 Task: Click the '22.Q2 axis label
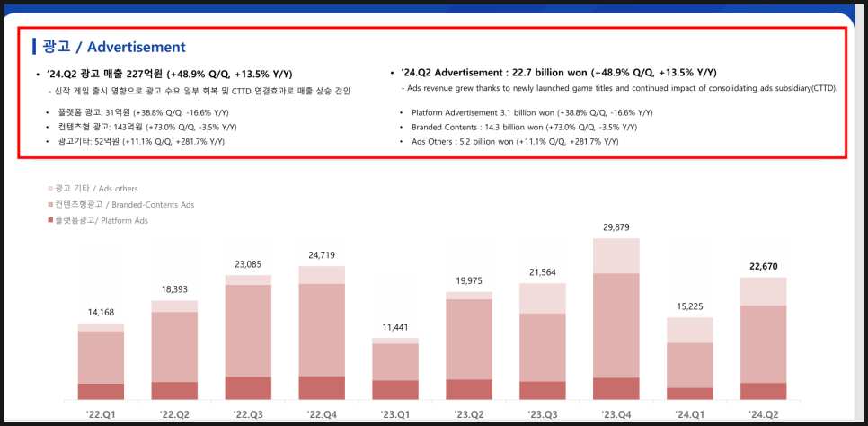click(174, 413)
